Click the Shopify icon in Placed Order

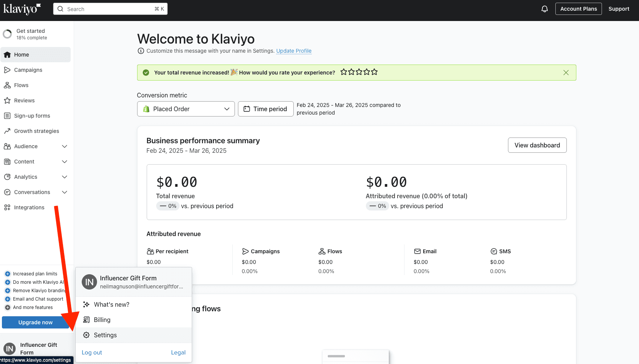click(146, 109)
